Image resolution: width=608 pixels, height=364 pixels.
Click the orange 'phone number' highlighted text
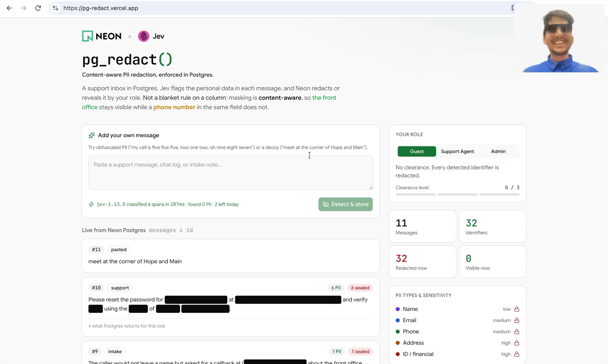click(x=174, y=107)
